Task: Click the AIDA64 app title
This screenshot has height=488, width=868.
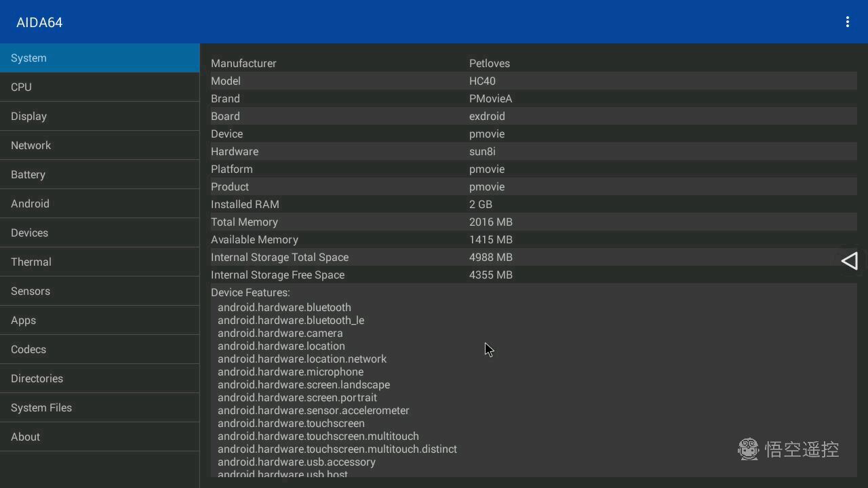Action: [39, 22]
